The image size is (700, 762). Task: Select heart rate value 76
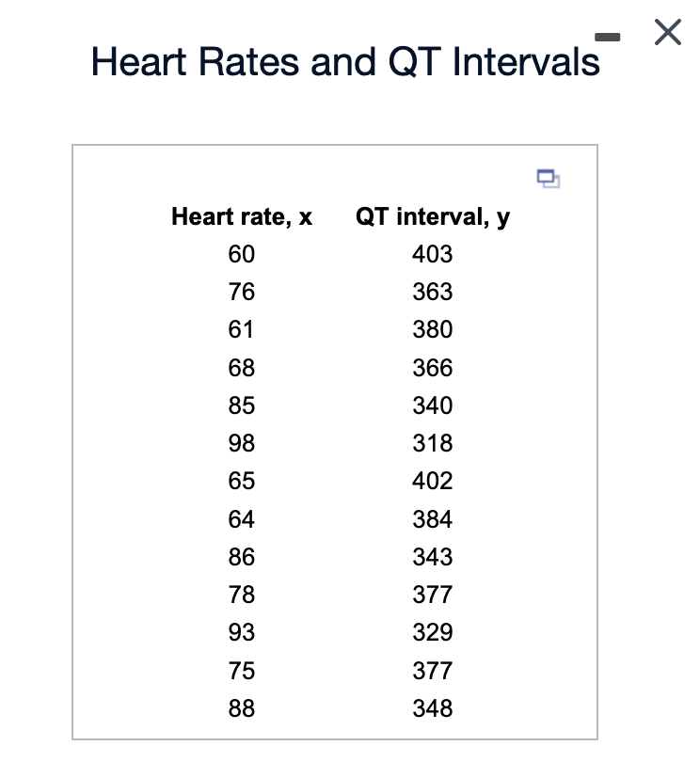pos(241,292)
